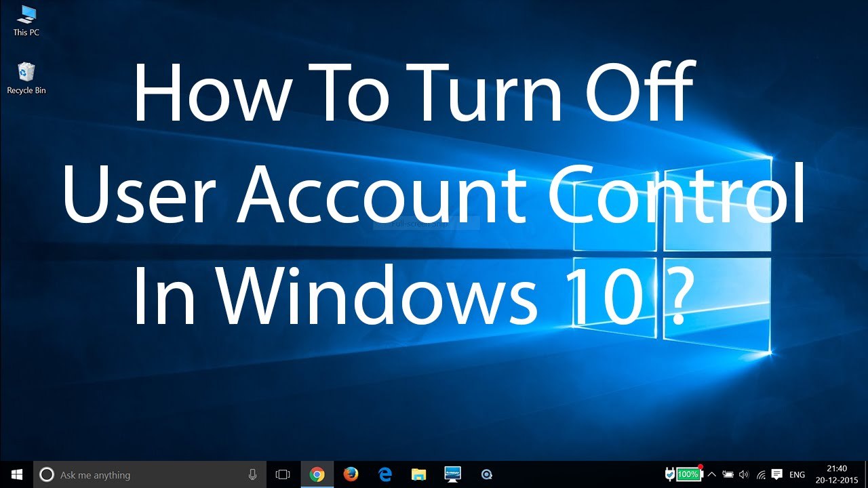Activate the Cortana microphone icon
The height and width of the screenshot is (488, 868).
pyautogui.click(x=252, y=474)
